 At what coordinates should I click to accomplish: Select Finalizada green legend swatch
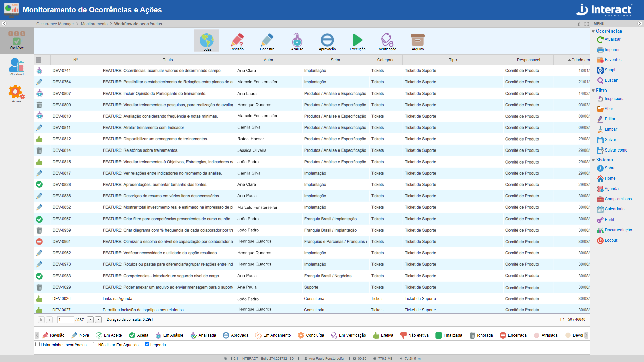click(438, 335)
